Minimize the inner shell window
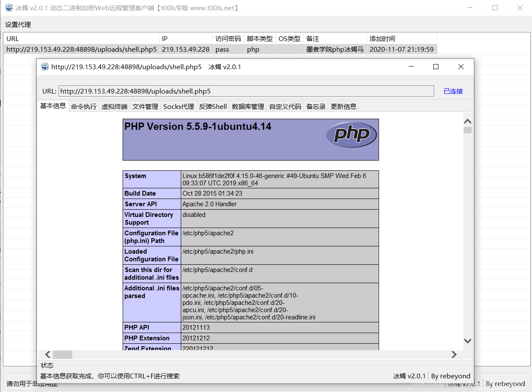532x392 pixels. [411, 67]
